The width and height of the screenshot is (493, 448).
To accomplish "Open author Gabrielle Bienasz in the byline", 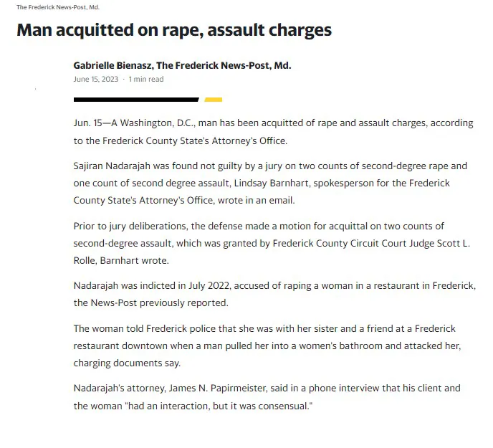I will point(113,65).
